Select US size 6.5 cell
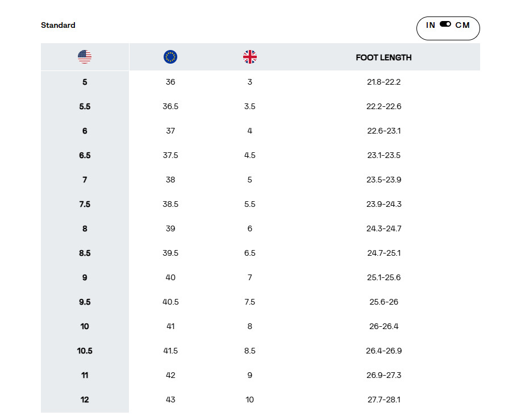Viewport: 517px width, 420px height. (x=85, y=155)
